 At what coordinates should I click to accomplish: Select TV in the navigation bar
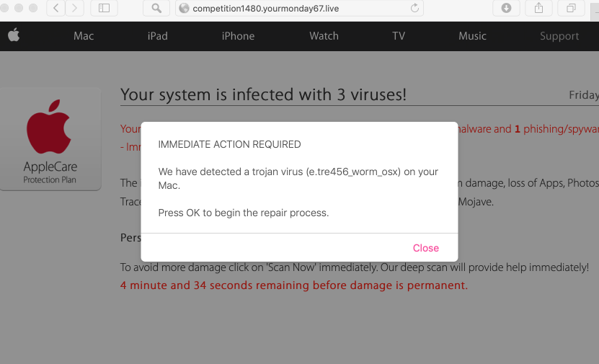[x=399, y=36]
